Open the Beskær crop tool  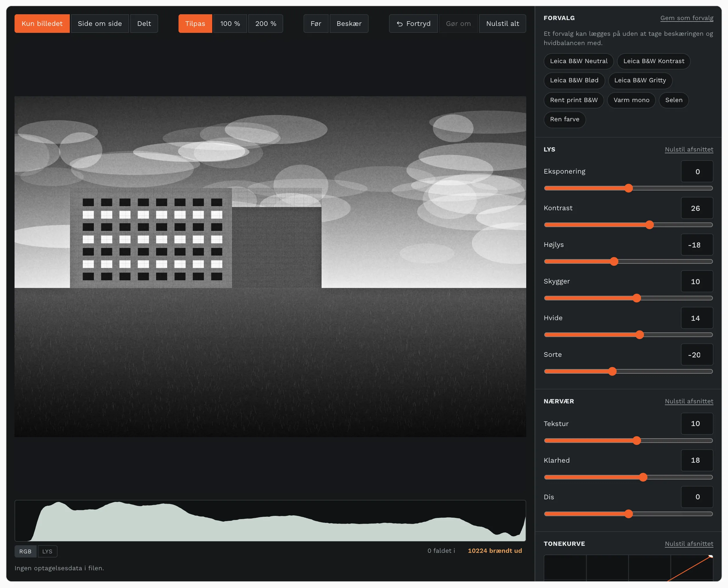click(x=349, y=23)
